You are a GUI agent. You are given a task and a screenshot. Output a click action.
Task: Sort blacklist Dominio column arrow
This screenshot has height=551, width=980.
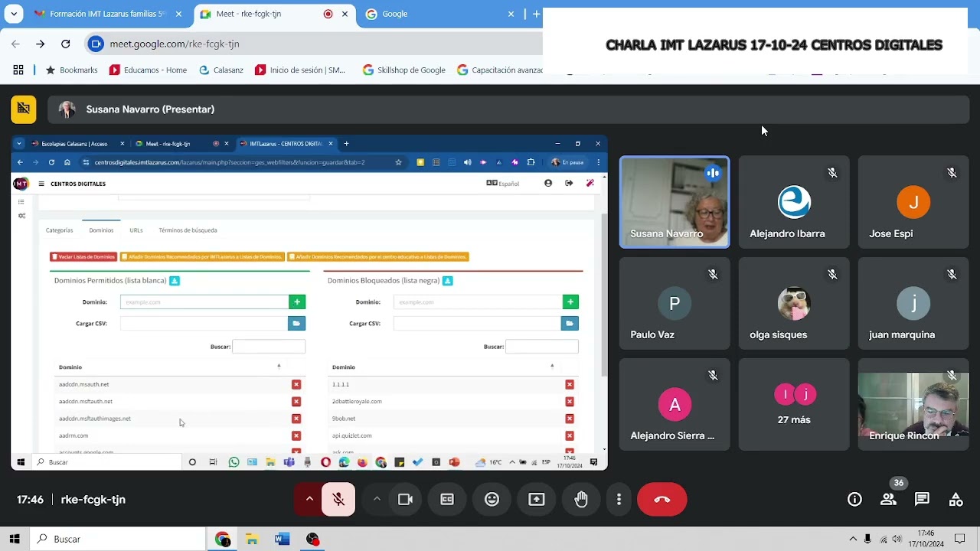552,367
